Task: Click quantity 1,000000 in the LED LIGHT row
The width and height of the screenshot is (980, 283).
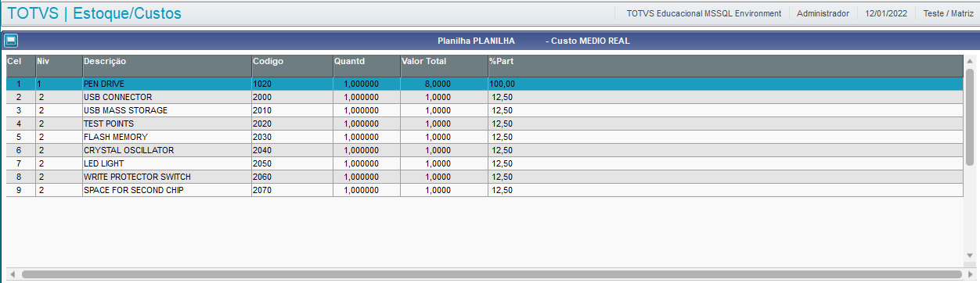Action: click(367, 163)
